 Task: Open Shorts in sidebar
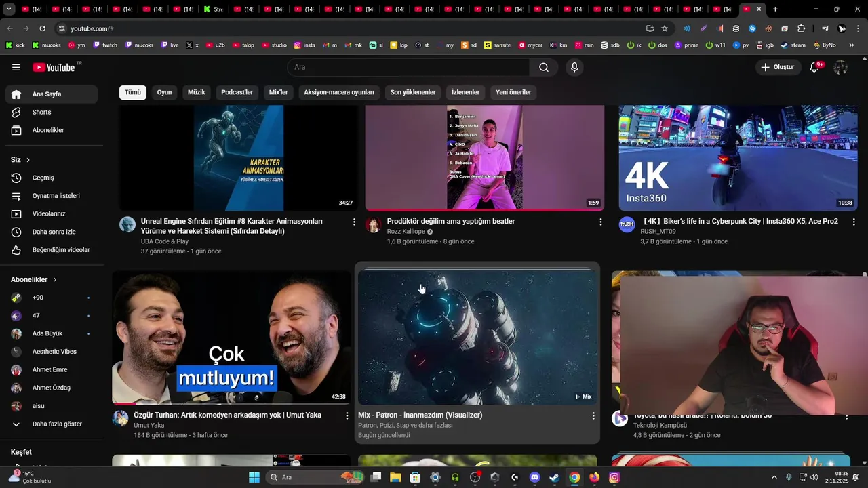(52, 112)
